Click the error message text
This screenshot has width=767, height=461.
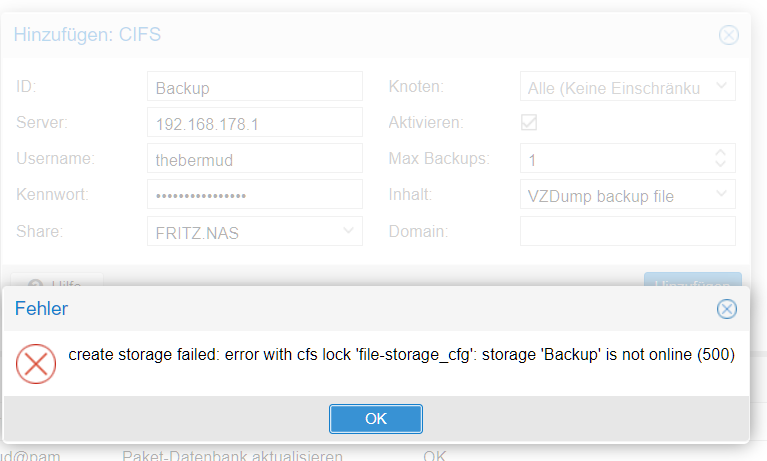[x=402, y=354]
